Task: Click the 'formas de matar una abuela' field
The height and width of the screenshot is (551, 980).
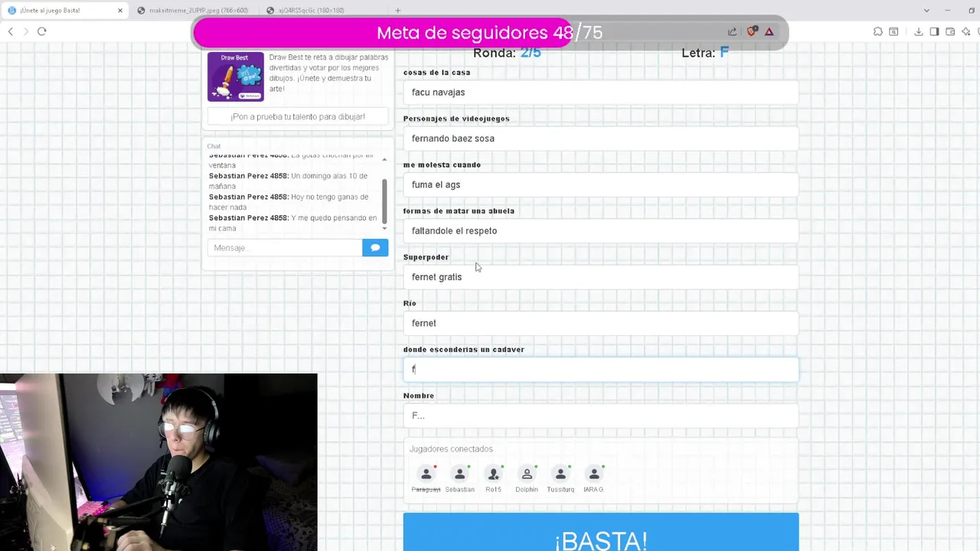Action: (x=601, y=231)
